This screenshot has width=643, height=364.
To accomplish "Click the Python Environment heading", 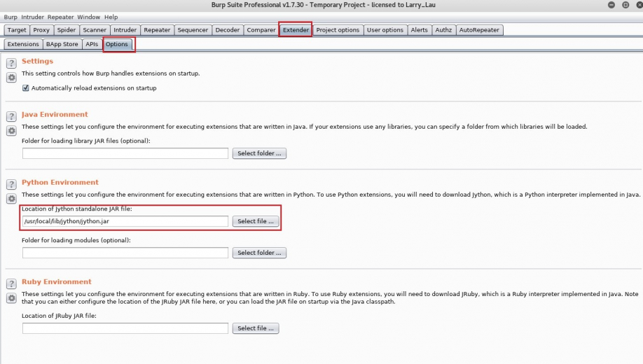I will click(60, 183).
